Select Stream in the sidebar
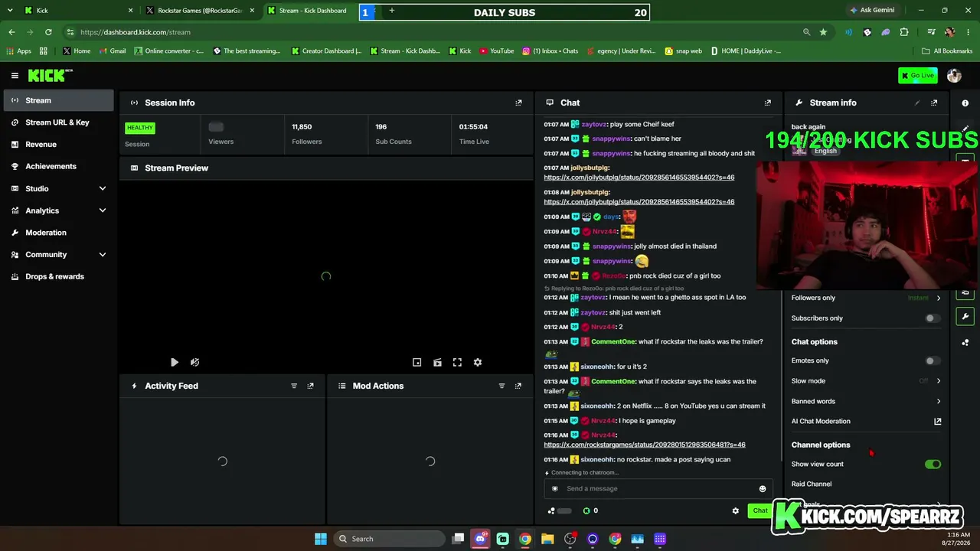This screenshot has width=980, height=551. (58, 100)
